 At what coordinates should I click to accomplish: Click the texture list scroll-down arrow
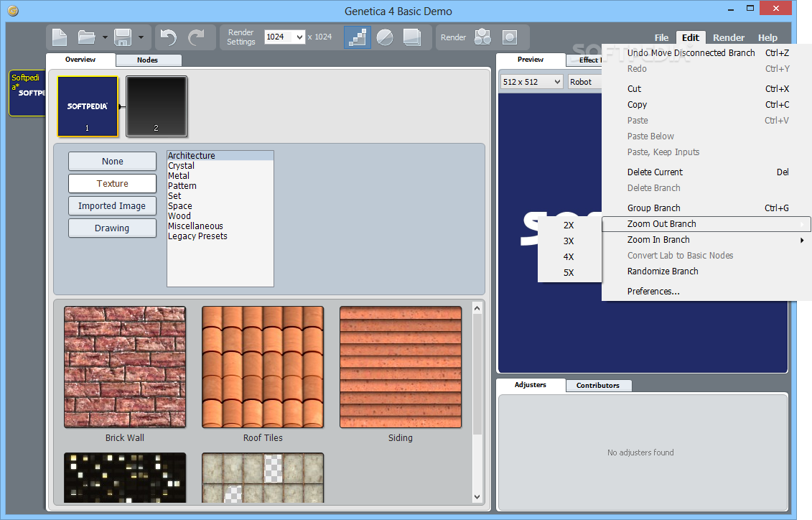click(477, 497)
